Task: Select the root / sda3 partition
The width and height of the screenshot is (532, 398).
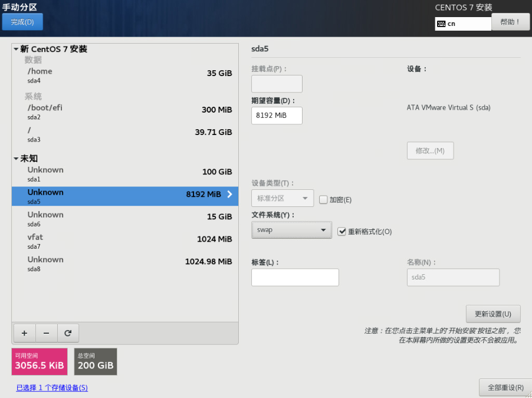Action: click(124, 134)
